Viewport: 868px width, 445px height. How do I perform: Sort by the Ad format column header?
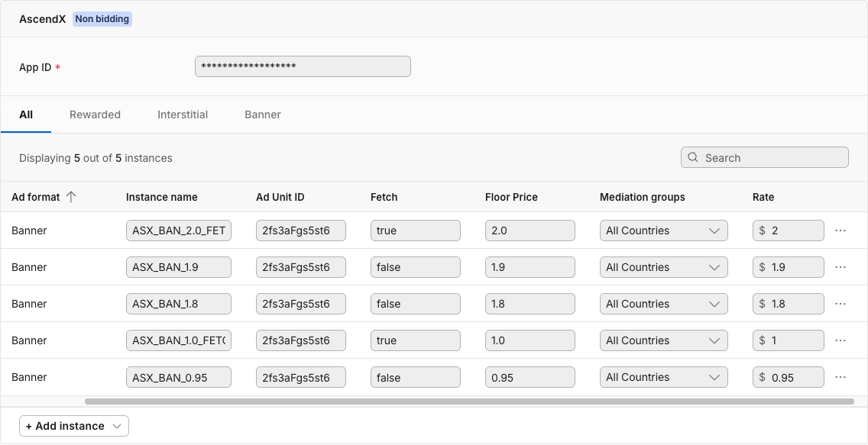pyautogui.click(x=35, y=197)
